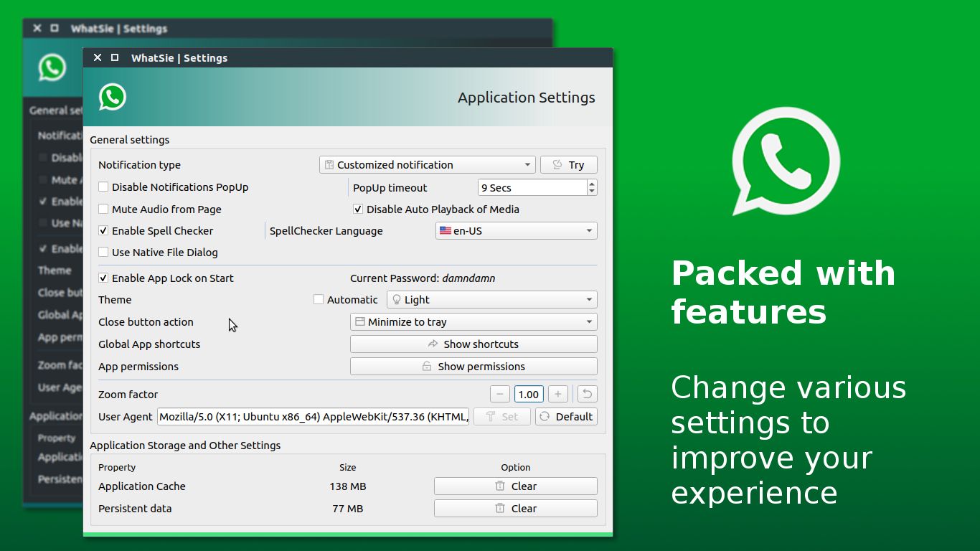
Task: Decrease PopUp timeout with down arrow
Action: (592, 192)
